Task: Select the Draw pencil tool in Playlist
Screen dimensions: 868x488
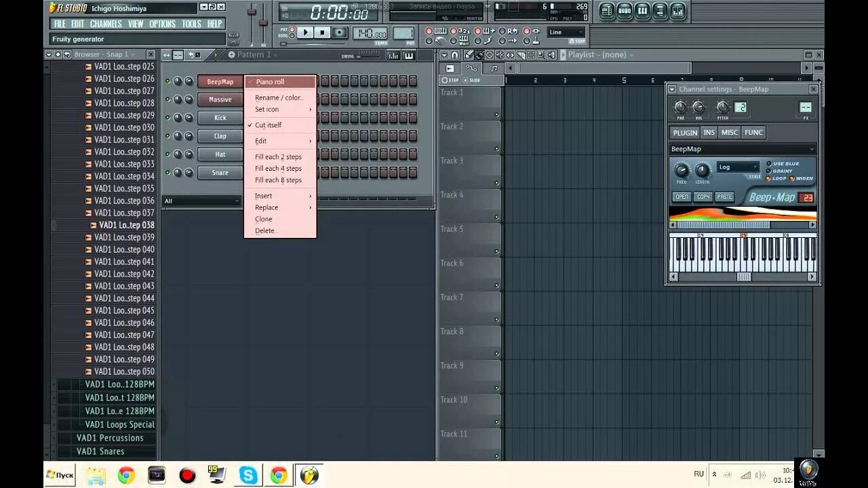Action: point(469,55)
